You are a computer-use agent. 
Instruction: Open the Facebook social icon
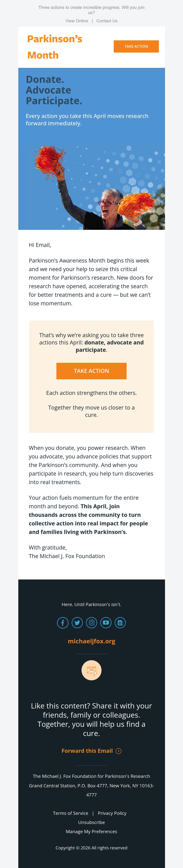[63, 623]
